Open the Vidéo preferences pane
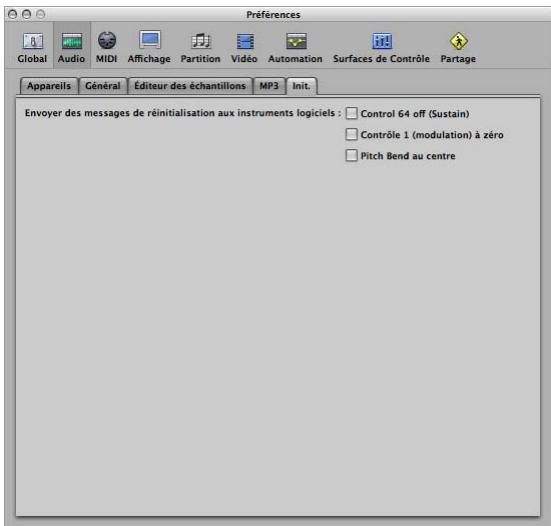The width and height of the screenshot is (551, 526). [x=245, y=48]
